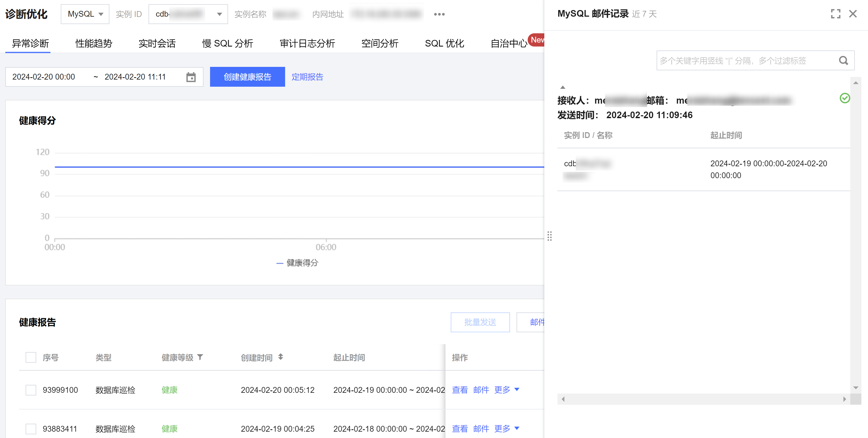Sort by creation time arrows
Screen dimensions: 868x438
(280, 357)
